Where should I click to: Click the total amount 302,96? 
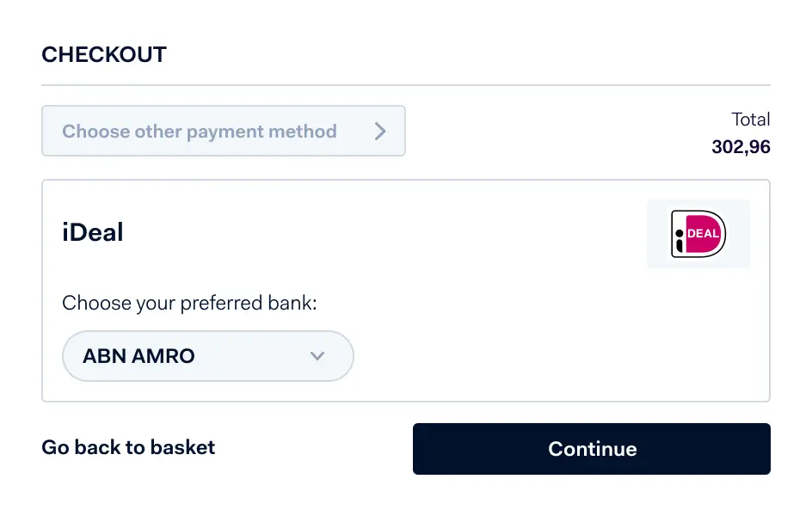pos(741,147)
